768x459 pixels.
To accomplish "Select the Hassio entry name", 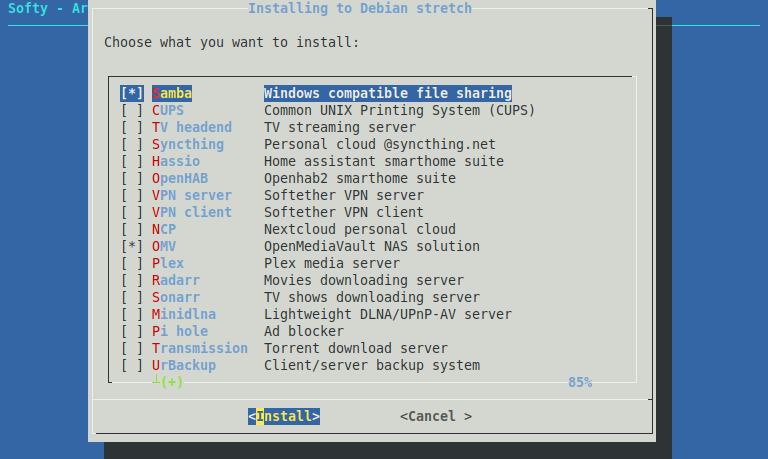I will [176, 161].
